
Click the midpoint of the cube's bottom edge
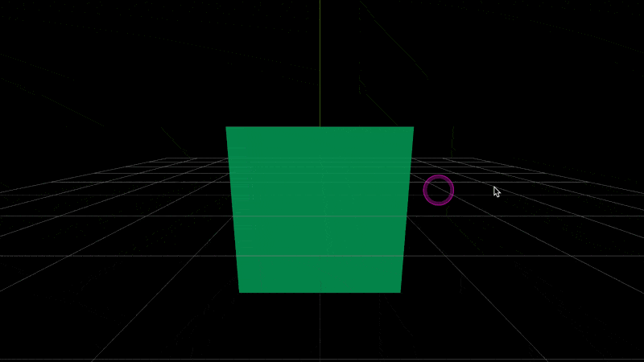coord(320,292)
